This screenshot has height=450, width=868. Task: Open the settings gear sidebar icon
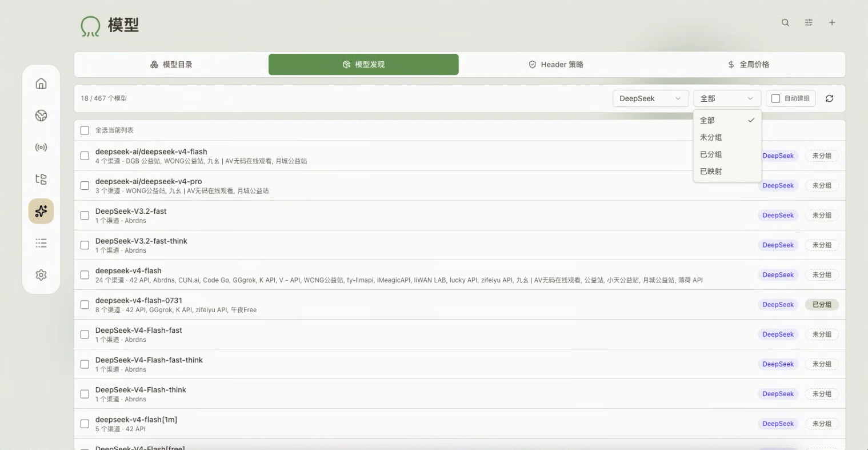[x=41, y=275]
